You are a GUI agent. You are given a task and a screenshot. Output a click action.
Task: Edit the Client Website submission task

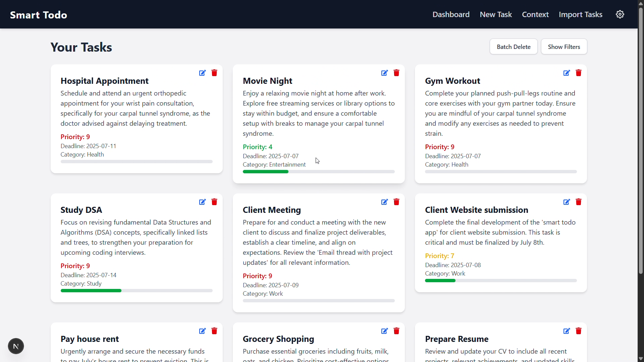(x=567, y=202)
